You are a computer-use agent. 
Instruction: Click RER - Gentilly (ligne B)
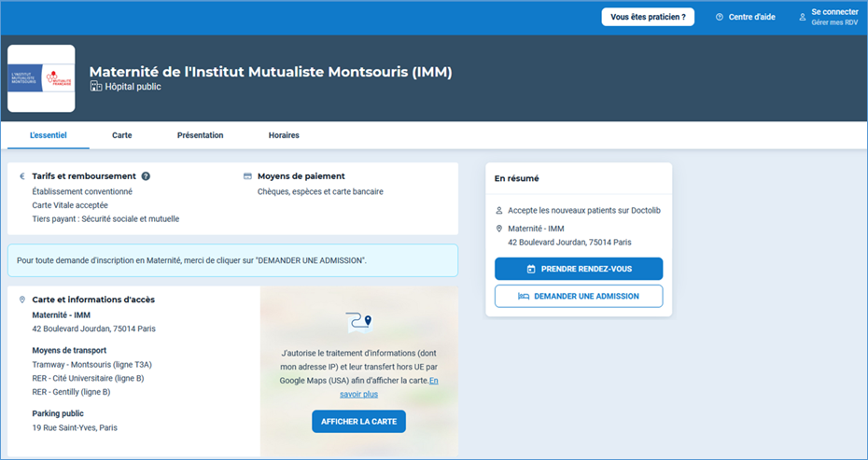pos(72,392)
